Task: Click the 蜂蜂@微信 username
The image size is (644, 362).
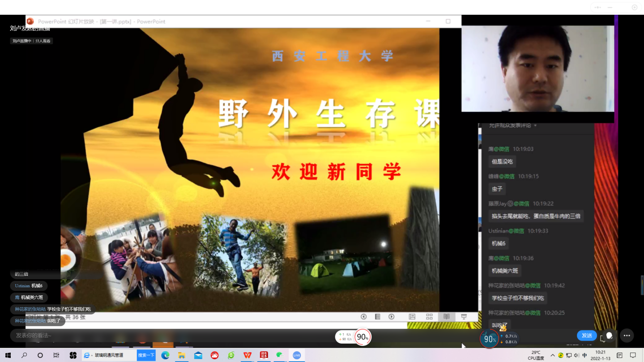Action: pos(501,176)
